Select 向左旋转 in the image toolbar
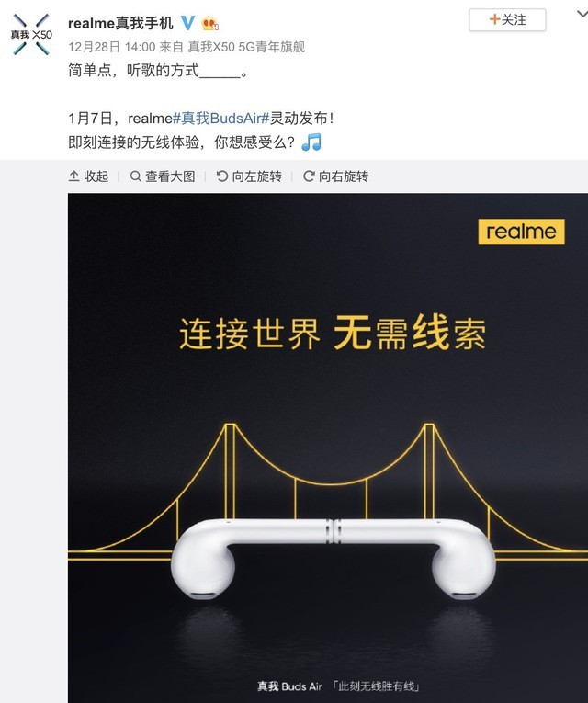Image resolution: width=588 pixels, height=703 pixels. pyautogui.click(x=249, y=176)
